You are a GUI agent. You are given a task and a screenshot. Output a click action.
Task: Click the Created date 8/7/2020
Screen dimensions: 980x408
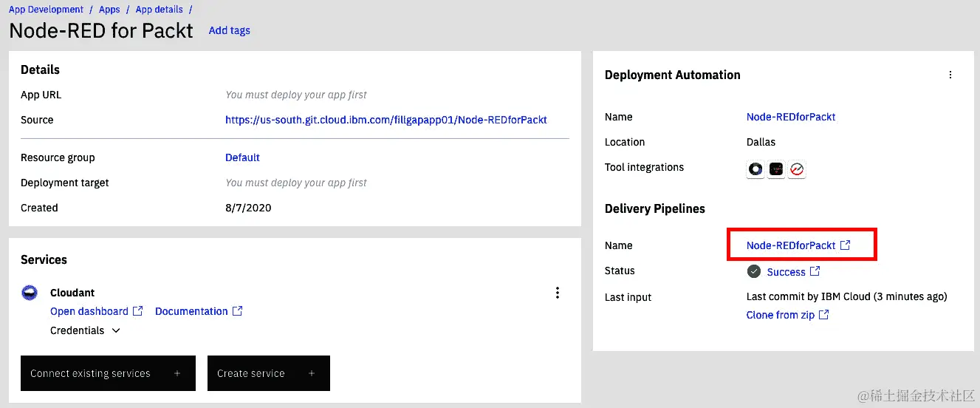pos(248,208)
